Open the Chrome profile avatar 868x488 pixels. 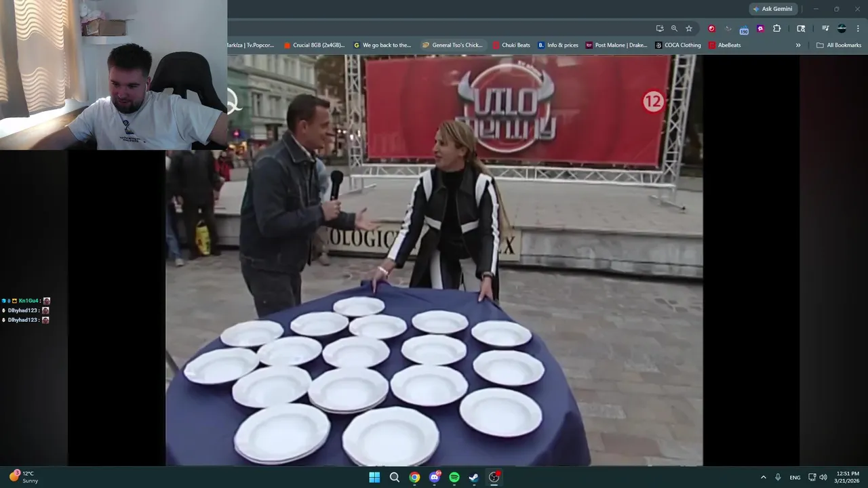pos(842,28)
